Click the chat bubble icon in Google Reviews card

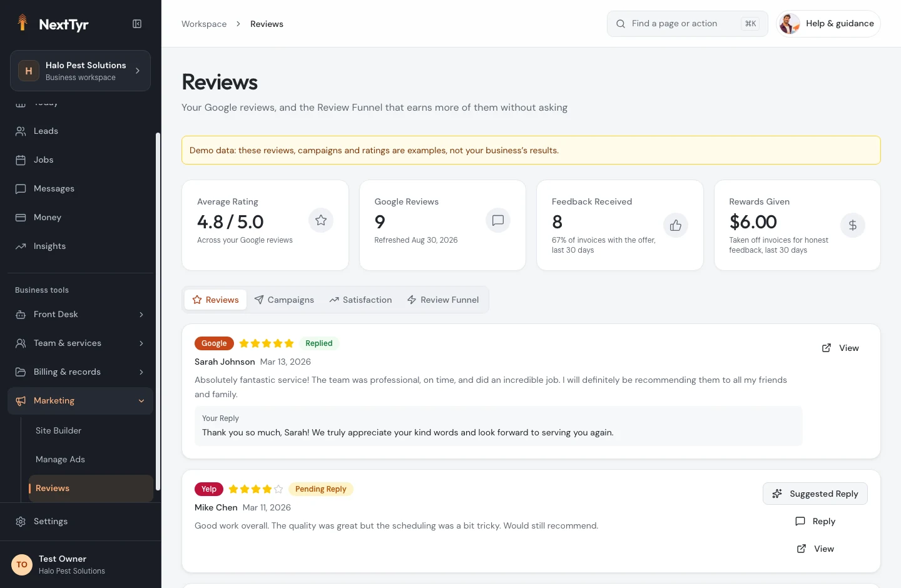tap(498, 220)
